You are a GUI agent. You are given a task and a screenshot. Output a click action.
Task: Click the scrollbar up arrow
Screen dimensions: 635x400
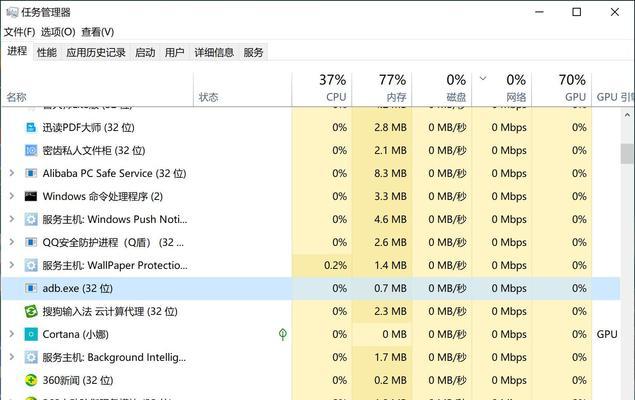click(627, 115)
